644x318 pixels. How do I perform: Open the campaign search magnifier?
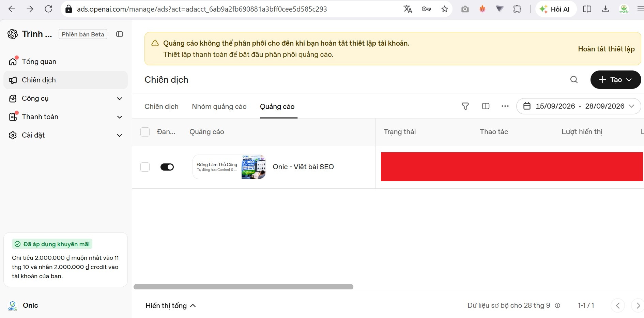click(x=574, y=80)
